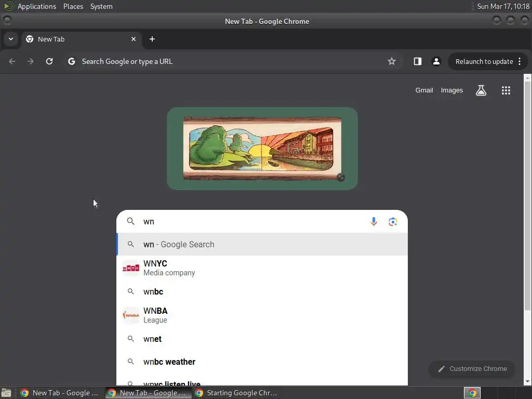Open the Places menu

click(73, 6)
